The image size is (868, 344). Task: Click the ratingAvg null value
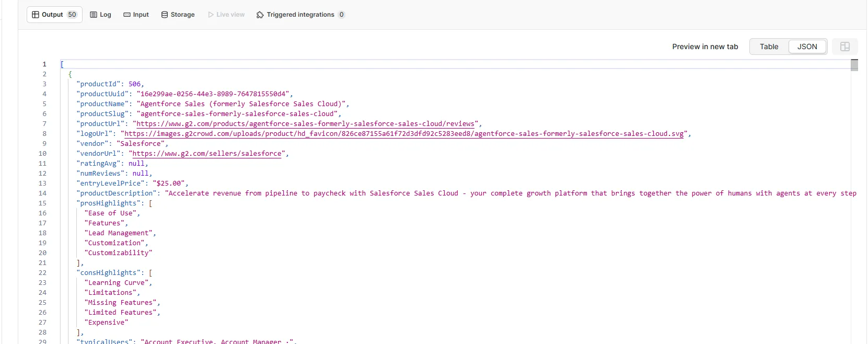(x=136, y=164)
